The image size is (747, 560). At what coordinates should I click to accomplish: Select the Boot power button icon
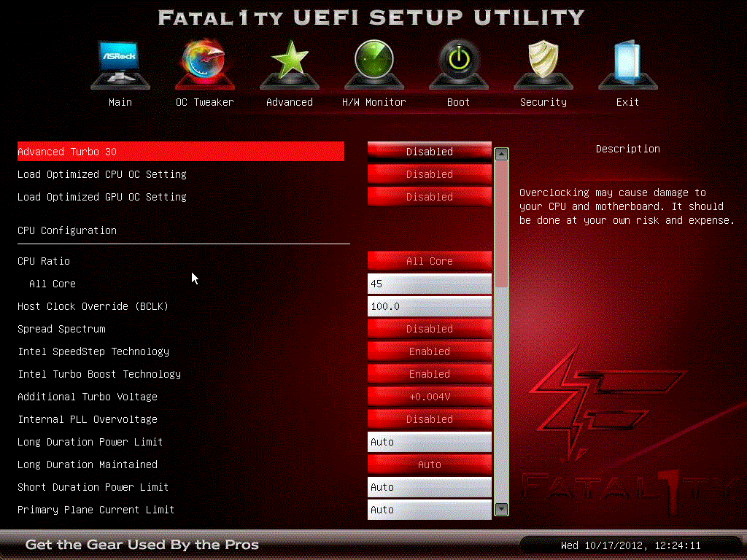click(458, 65)
